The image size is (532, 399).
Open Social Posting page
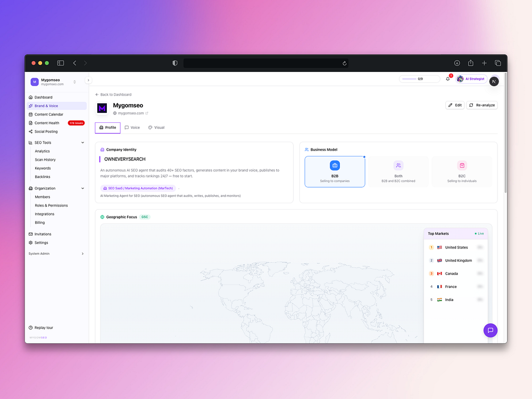(x=57, y=131)
